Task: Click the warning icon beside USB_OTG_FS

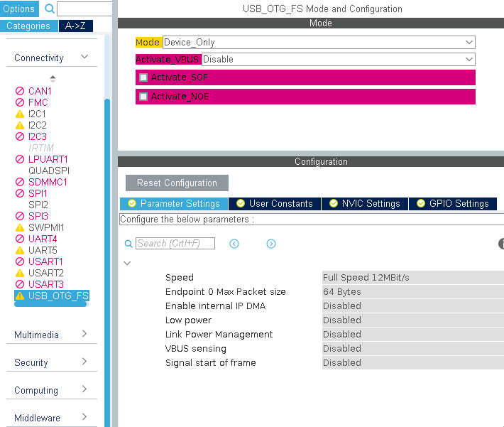Action: pyautogui.click(x=20, y=296)
